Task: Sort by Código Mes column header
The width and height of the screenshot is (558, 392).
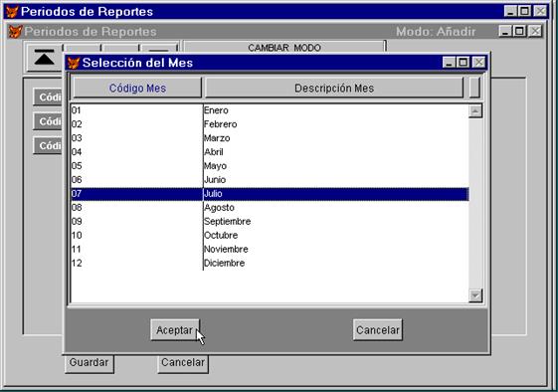Action: coord(137,88)
